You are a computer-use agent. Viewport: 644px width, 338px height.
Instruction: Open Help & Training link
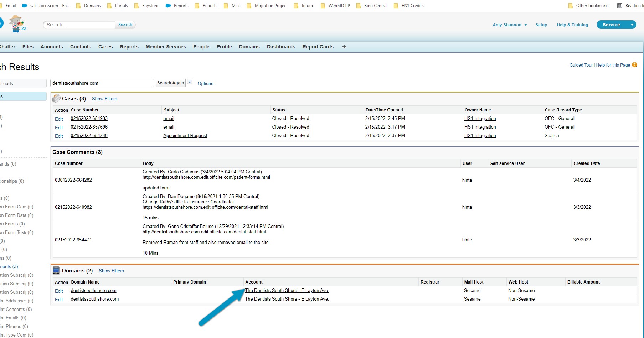[572, 25]
